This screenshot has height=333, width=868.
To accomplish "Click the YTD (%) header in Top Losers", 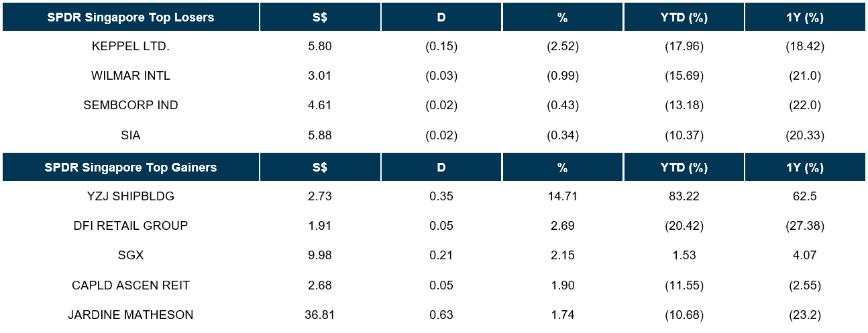I will pyautogui.click(x=684, y=17).
